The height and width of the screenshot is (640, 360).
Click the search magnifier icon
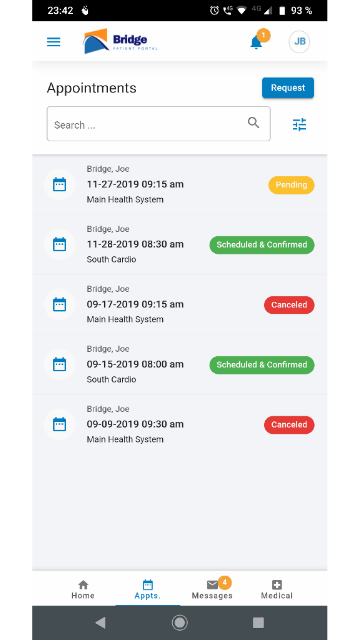coord(253,123)
